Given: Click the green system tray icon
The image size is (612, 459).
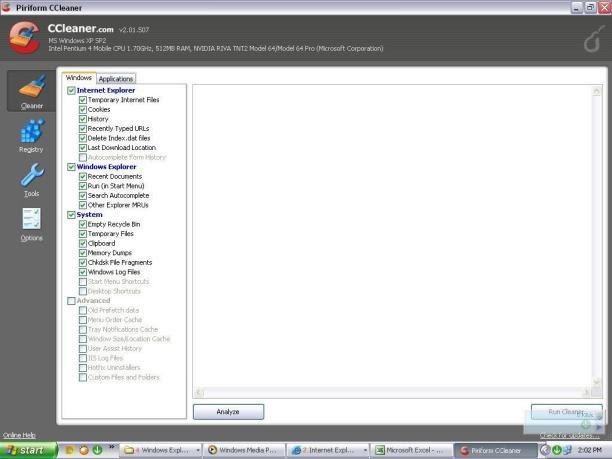Looking at the screenshot, I should 557,450.
